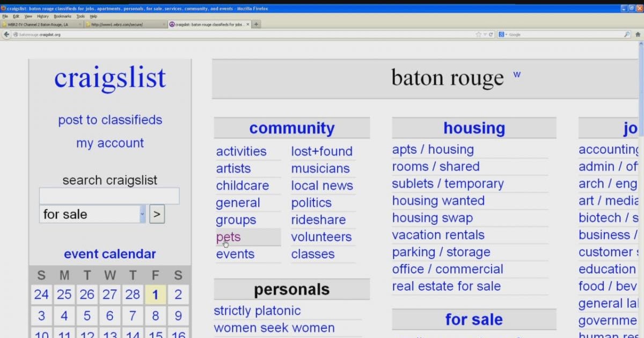Close the www1.wbrz.com/secure tab
The height and width of the screenshot is (338, 644).
point(164,24)
